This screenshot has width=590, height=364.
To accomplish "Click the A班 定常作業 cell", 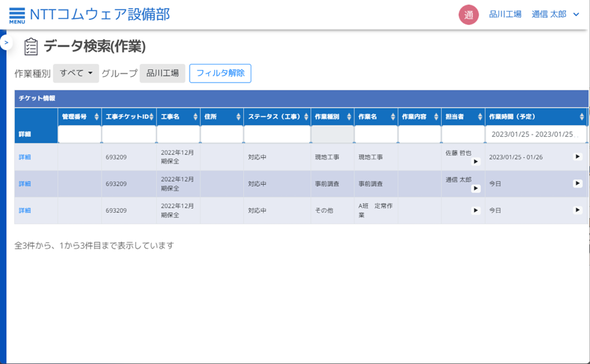I will click(376, 210).
